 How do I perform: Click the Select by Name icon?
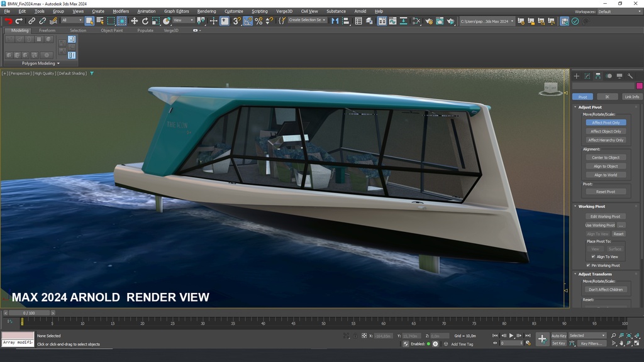click(100, 21)
